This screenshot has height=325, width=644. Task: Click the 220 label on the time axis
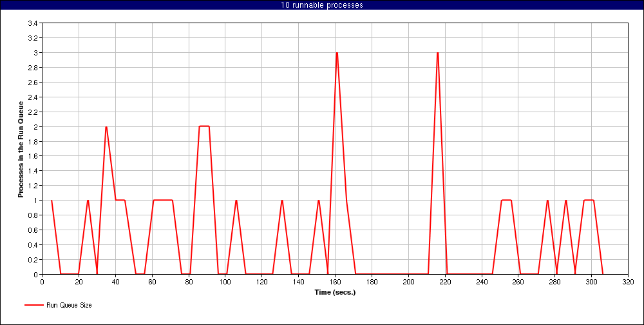(x=445, y=282)
